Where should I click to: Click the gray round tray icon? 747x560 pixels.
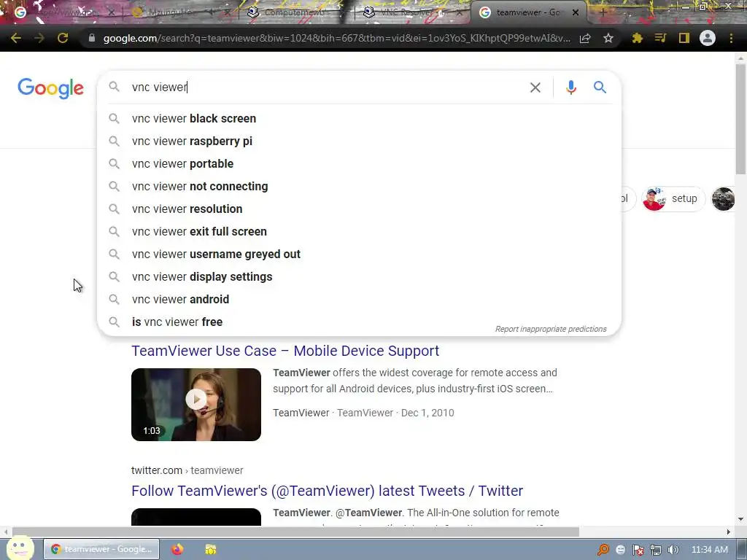tap(620, 550)
